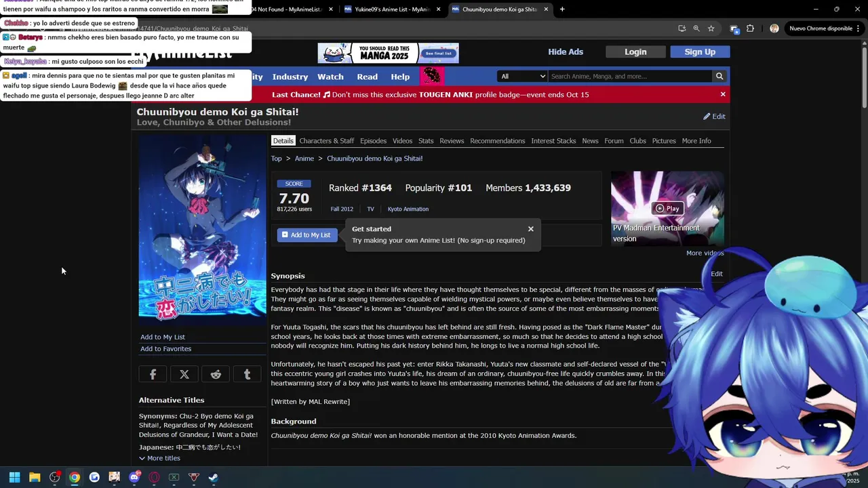Bookmark this page with the star icon

pos(711,28)
